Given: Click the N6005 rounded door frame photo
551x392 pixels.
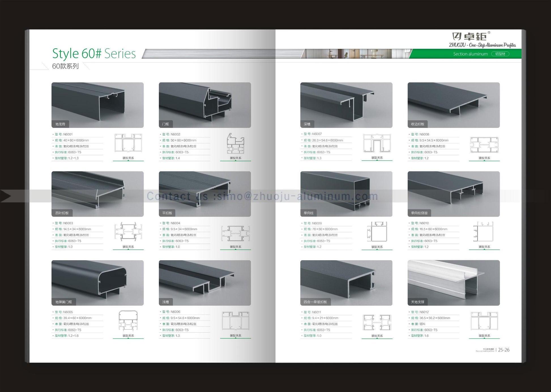Looking at the screenshot, I should (x=97, y=283).
